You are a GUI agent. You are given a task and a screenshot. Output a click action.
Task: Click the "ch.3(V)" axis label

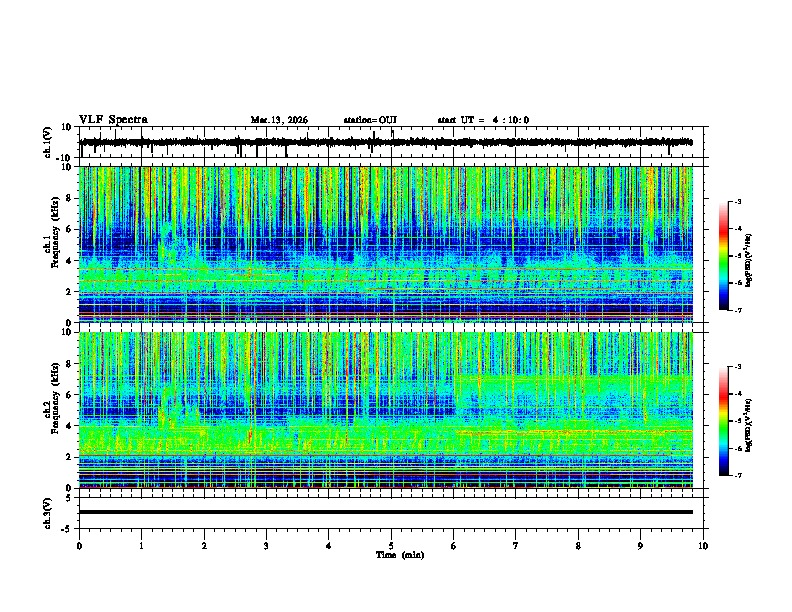pos(48,513)
